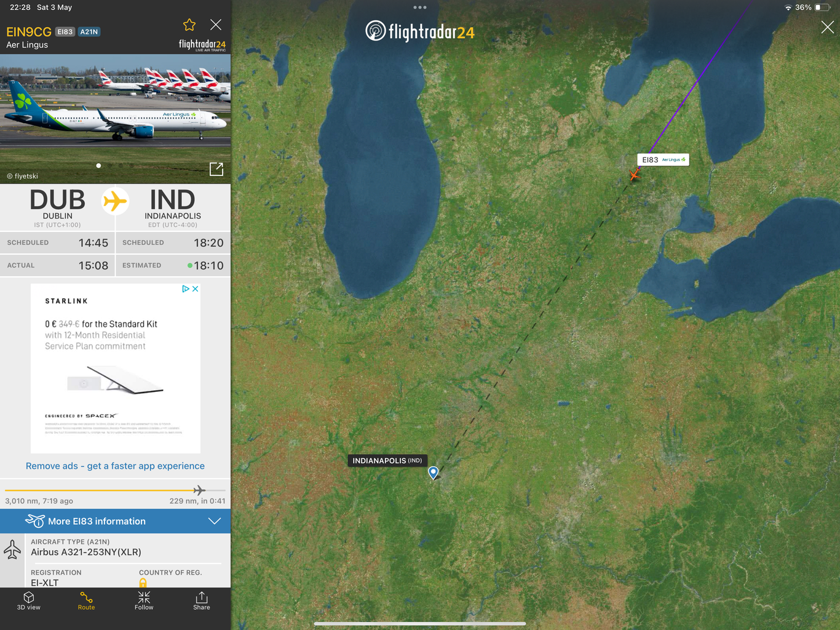Tap the EI-XLT registration value
The image size is (840, 630).
coord(45,583)
